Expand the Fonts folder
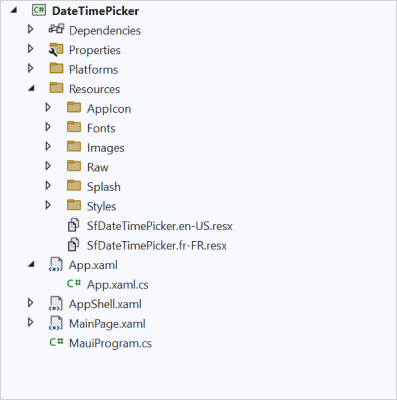397x400 pixels. point(48,127)
